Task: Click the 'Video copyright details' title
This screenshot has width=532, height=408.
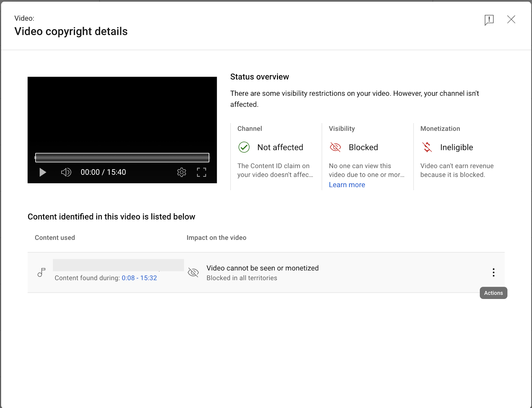Action: (x=71, y=31)
